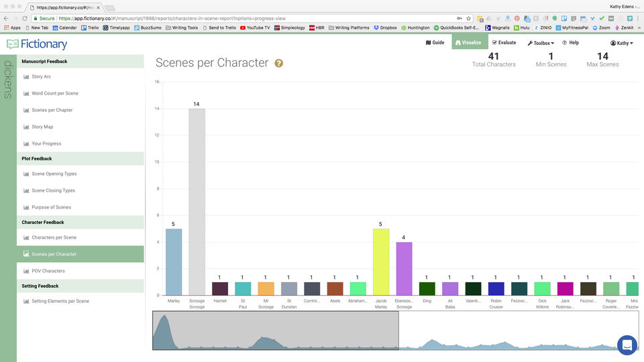Click the Marley bar in the chart
This screenshot has height=362, width=644.
click(x=174, y=262)
